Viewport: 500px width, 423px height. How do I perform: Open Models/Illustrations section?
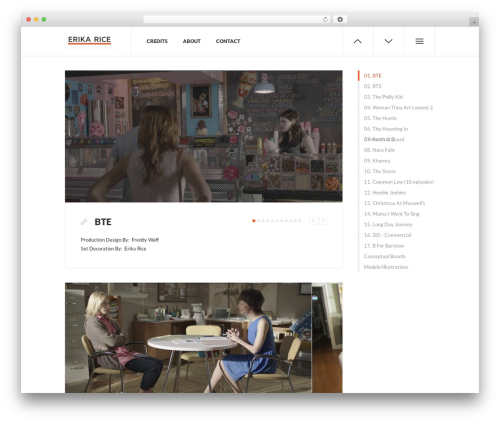pos(386,267)
